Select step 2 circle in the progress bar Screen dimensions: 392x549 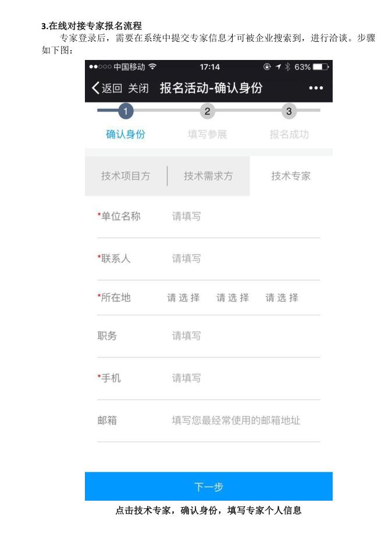207,111
